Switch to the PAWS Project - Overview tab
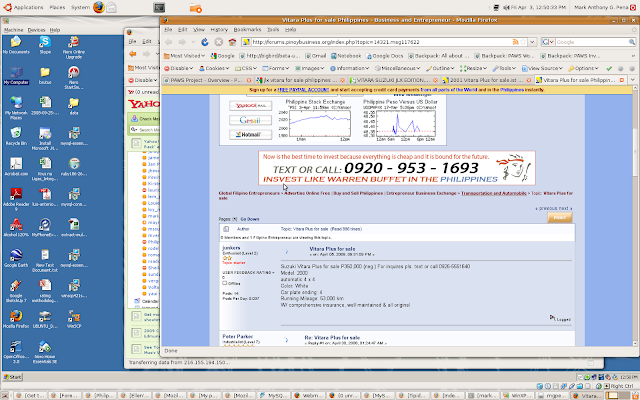The height and width of the screenshot is (400, 640). click(x=208, y=80)
